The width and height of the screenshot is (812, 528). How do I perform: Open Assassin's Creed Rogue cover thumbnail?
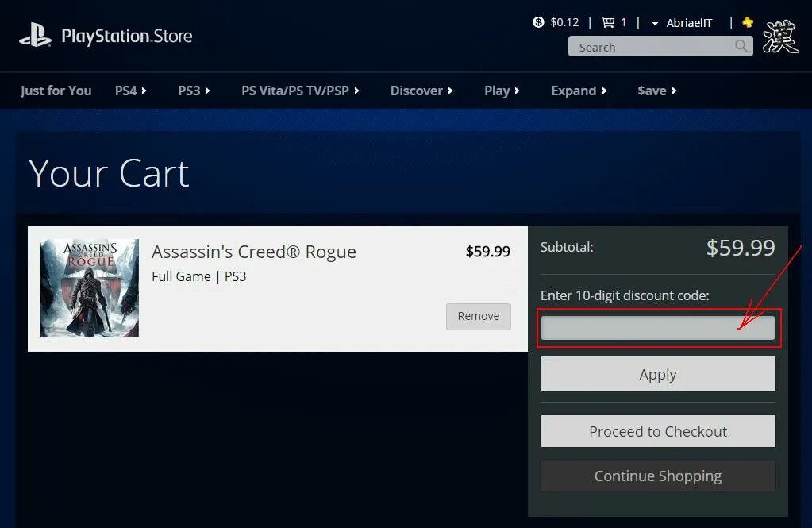pyautogui.click(x=90, y=288)
